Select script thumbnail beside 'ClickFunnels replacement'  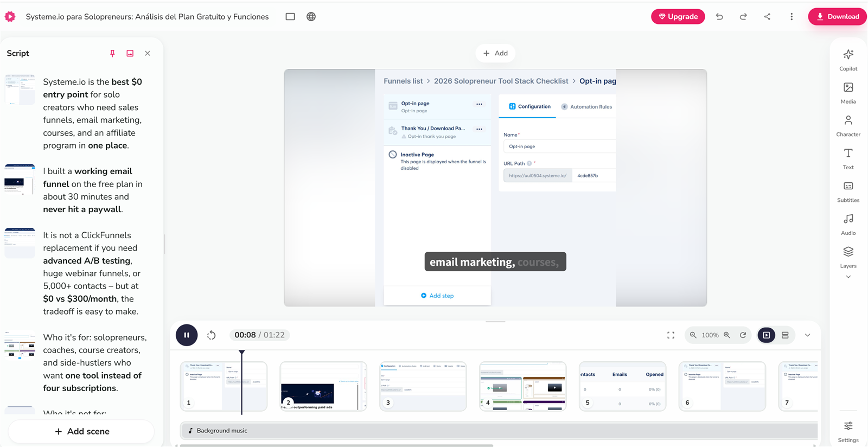(x=20, y=243)
